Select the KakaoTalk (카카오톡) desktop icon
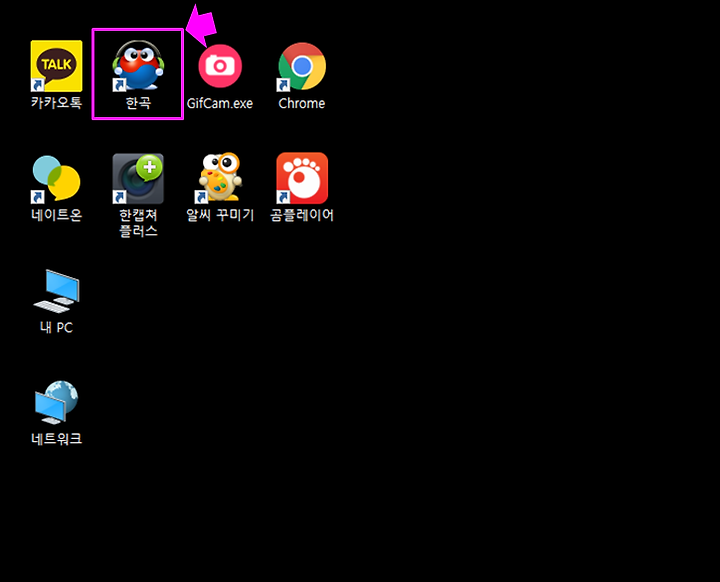Screen dimensions: 720x582 [x=56, y=66]
